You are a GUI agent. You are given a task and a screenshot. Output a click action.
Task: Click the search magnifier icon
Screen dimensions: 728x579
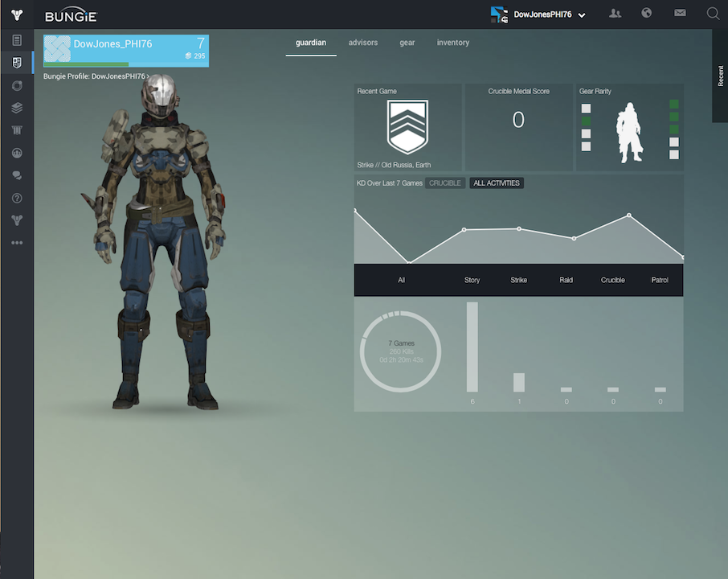[713, 14]
